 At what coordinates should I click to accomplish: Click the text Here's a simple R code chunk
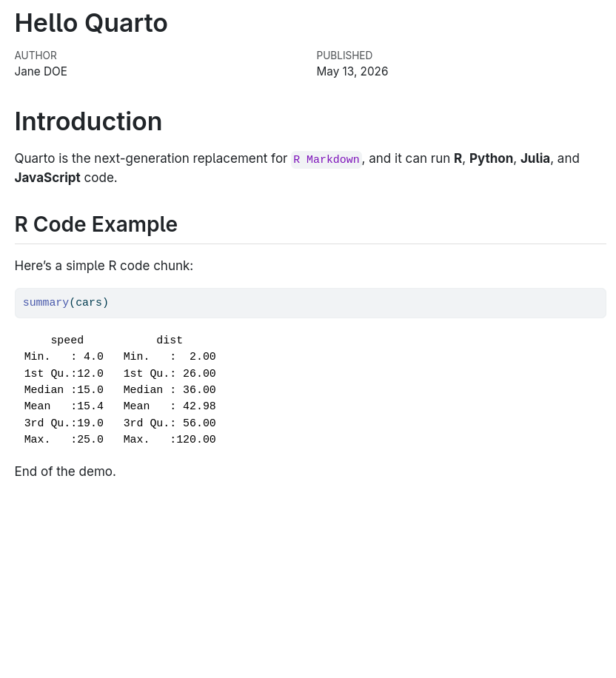(x=104, y=266)
